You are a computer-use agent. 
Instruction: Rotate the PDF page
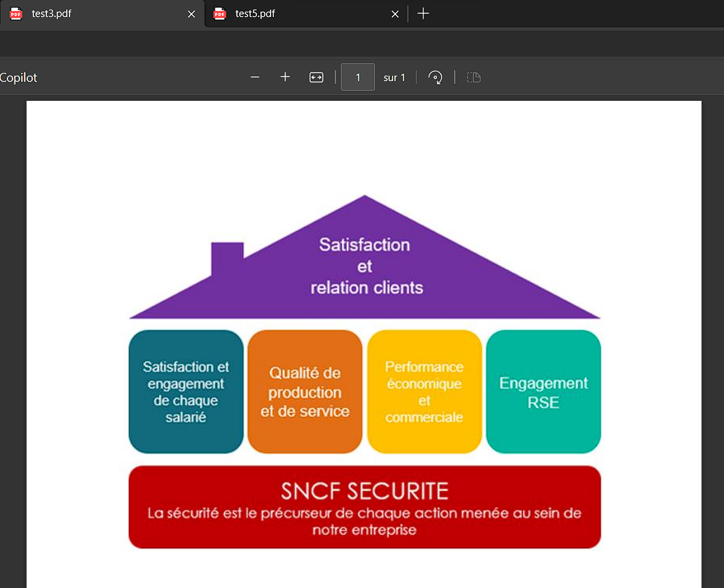pyautogui.click(x=435, y=77)
